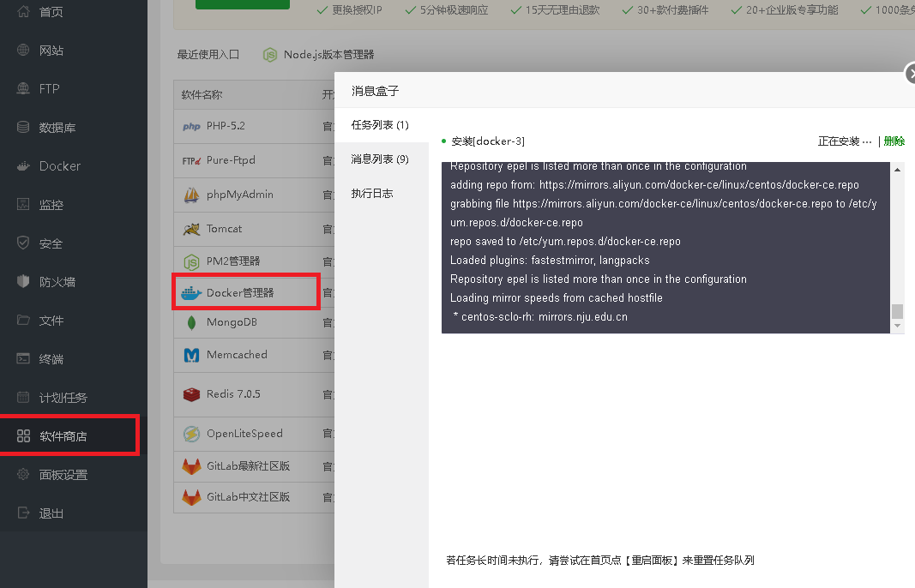
Task: Click the MongoDB leaf icon
Action: tap(191, 322)
